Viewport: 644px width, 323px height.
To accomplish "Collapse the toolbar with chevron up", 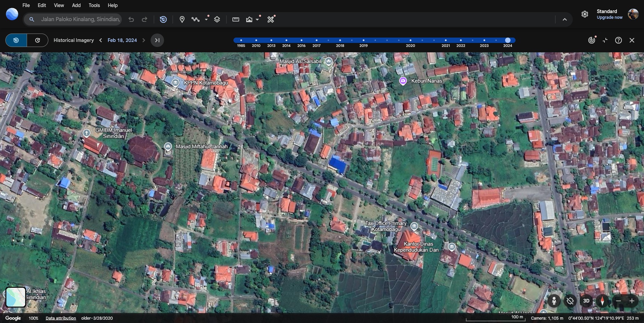I will [x=565, y=19].
